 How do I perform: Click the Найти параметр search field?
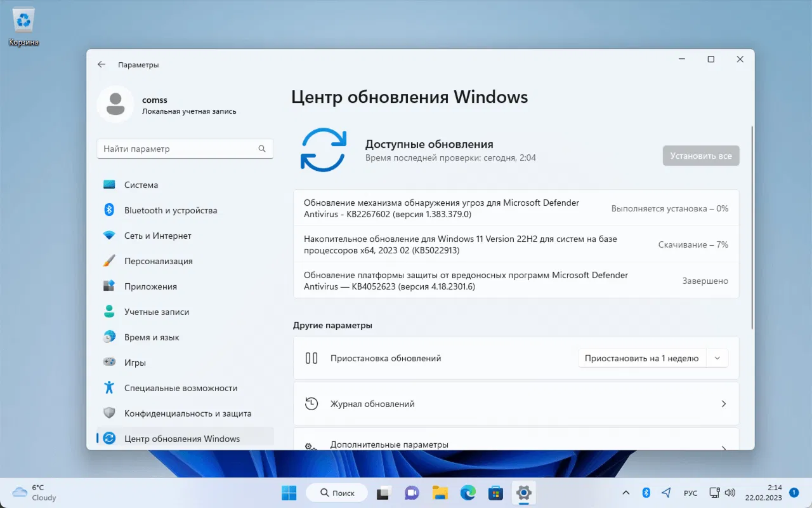click(x=185, y=149)
